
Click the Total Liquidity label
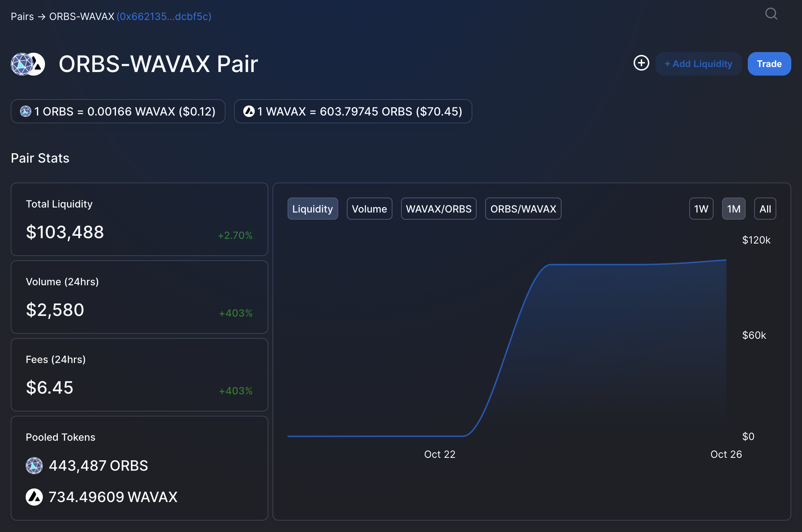click(59, 204)
